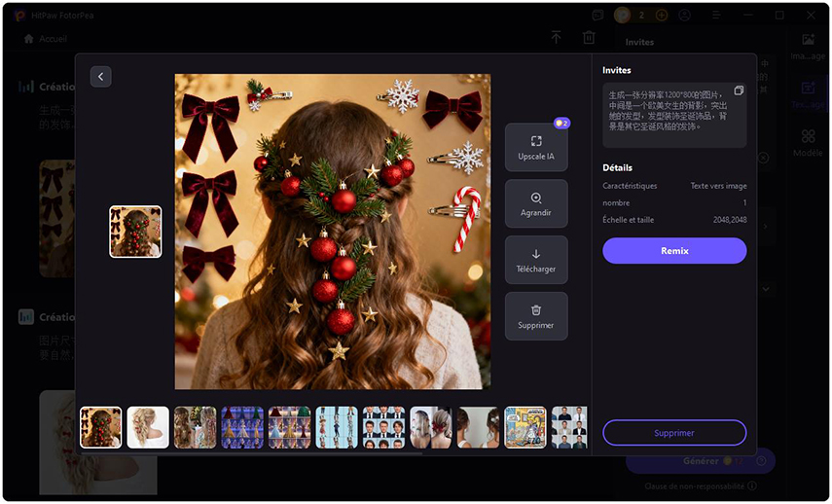Select the comic-style thumbnail in the filmstrip
This screenshot has height=504, width=832.
(x=525, y=427)
